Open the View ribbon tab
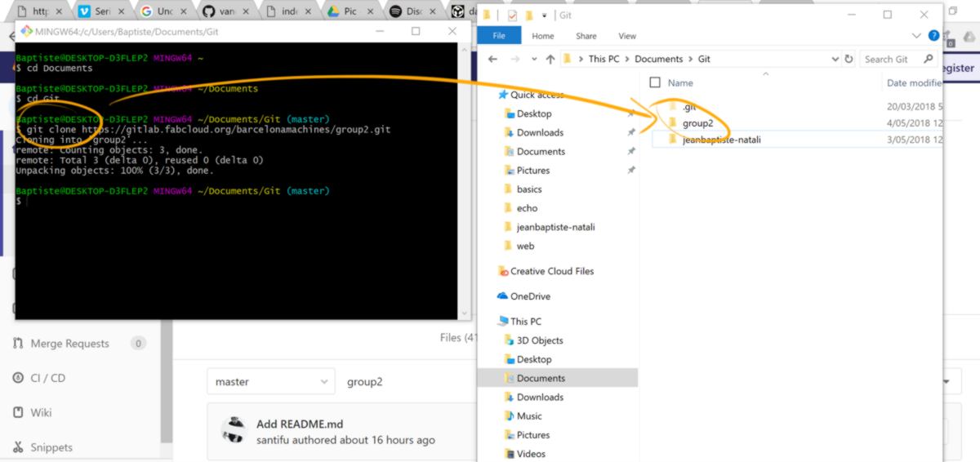Image resolution: width=980 pixels, height=462 pixels. (627, 36)
